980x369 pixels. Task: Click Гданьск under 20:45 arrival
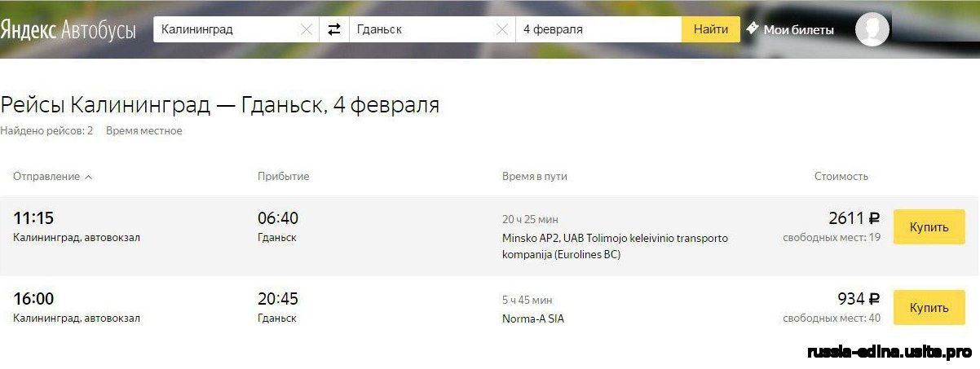277,318
